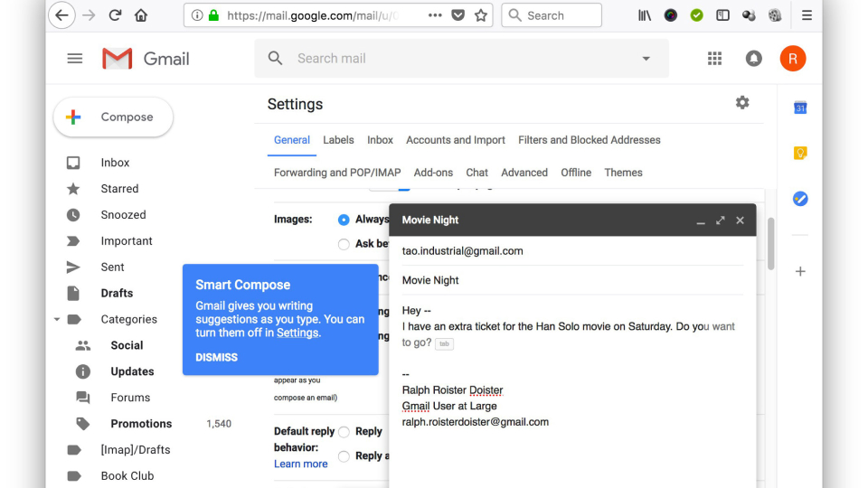Click the Search mail input field
868x488 pixels.
(x=462, y=58)
